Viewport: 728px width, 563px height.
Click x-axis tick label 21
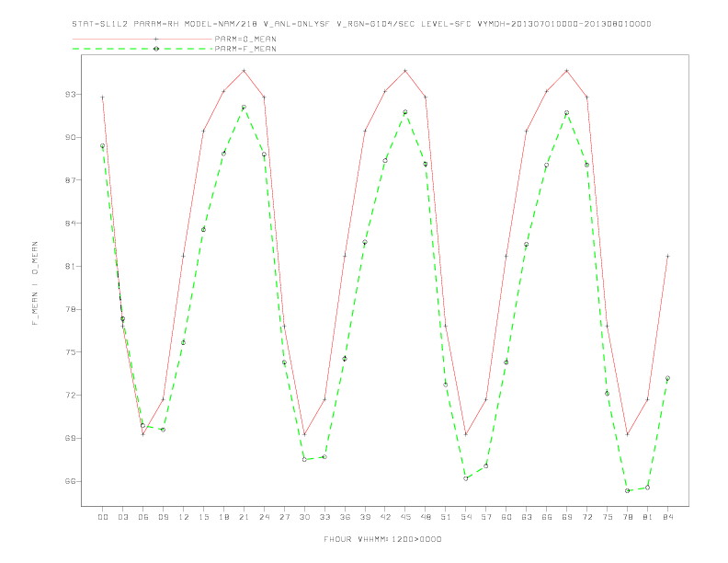pos(244,517)
